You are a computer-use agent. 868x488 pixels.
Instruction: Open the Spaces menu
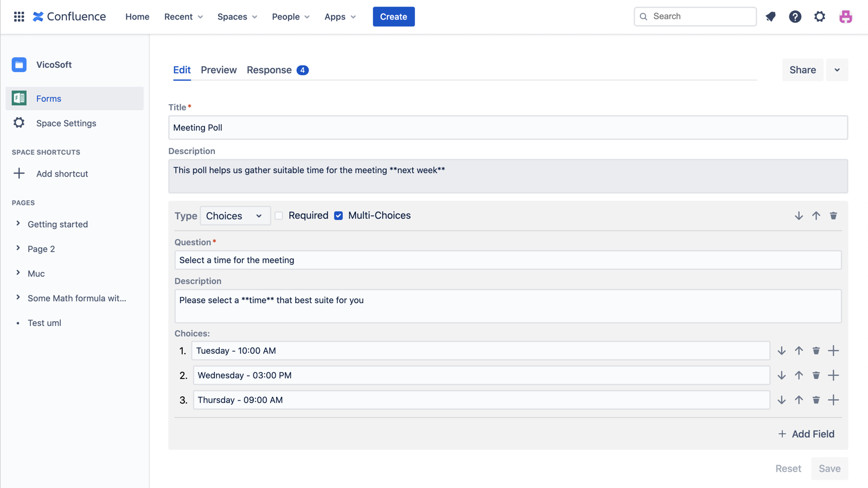(237, 17)
